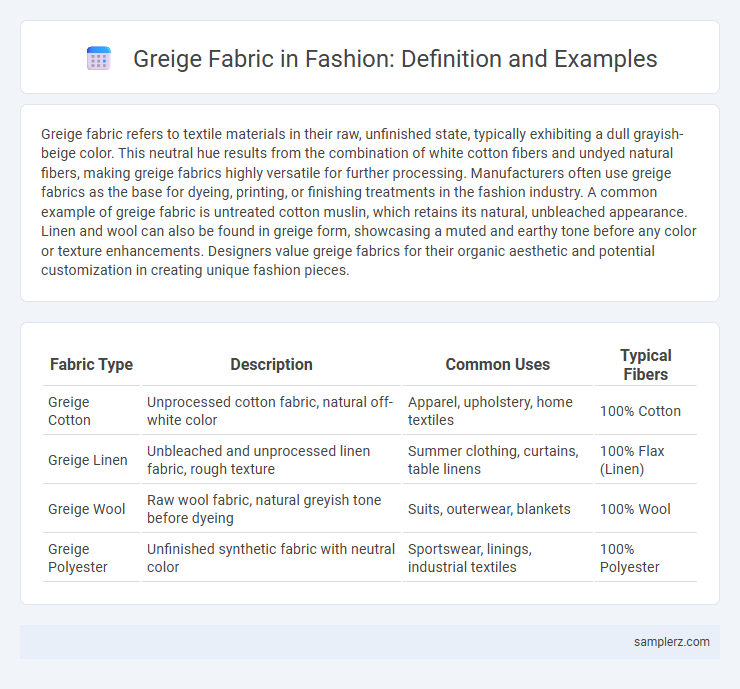Click the 'Greige Wool' table cell
740x689 pixels.
(x=92, y=509)
